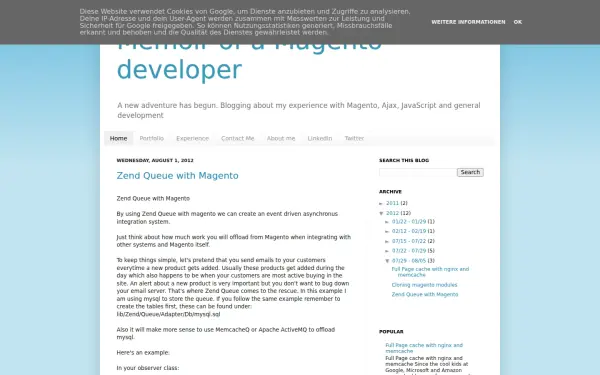Open the Home tab

(118, 139)
